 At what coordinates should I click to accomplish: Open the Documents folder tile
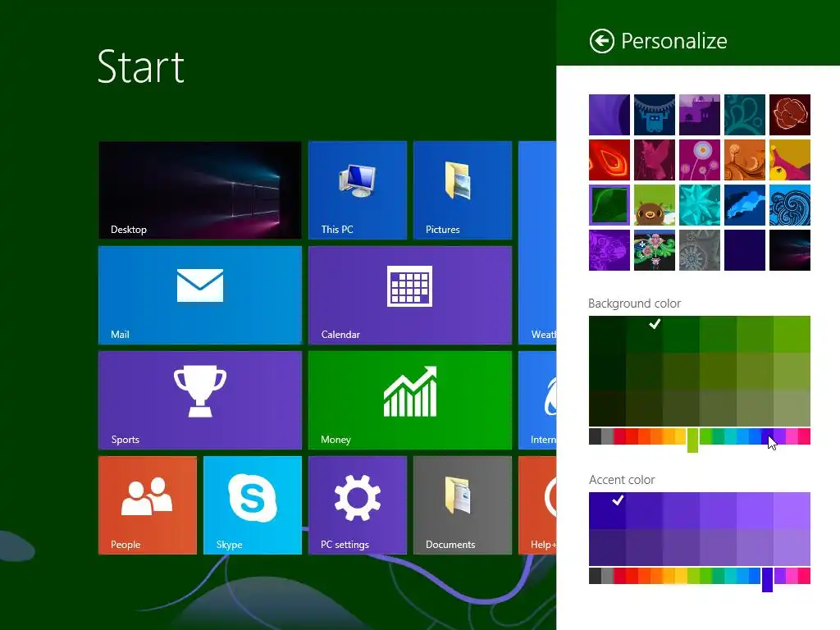tap(463, 505)
